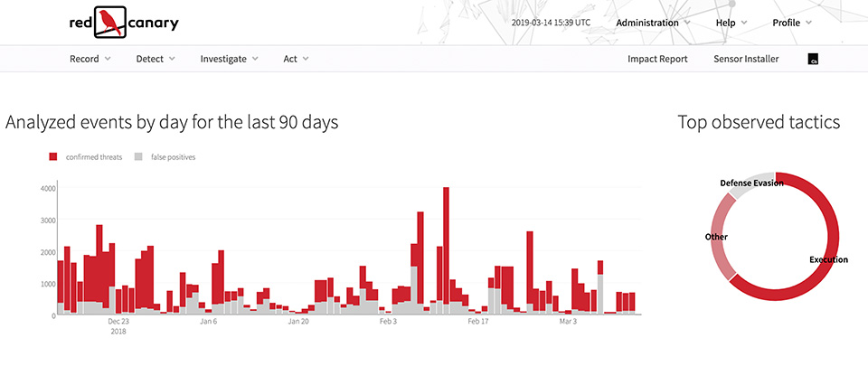Expand the Record dropdown menu
The width and height of the screenshot is (868, 385).
click(90, 59)
